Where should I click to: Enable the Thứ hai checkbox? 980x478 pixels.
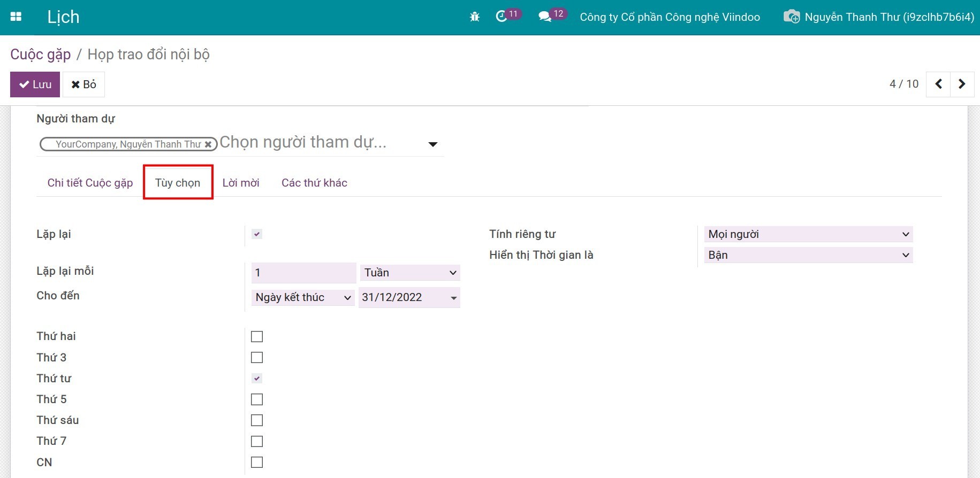[257, 336]
